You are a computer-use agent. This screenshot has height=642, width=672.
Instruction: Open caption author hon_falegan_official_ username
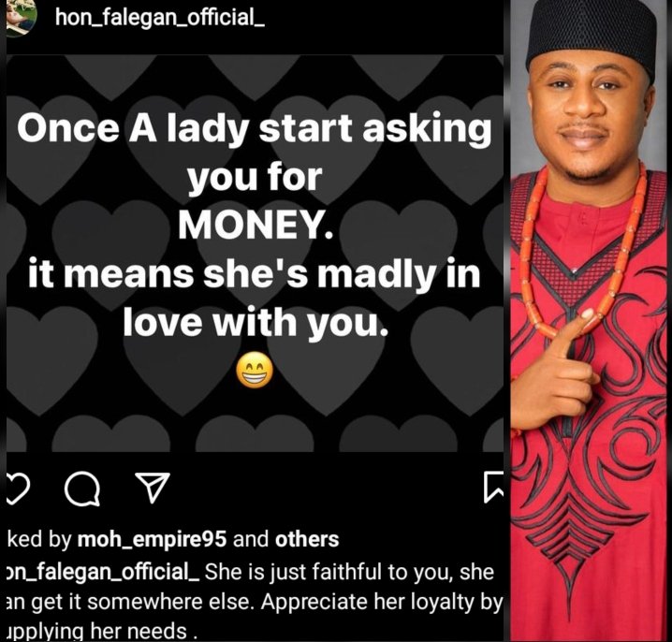click(103, 572)
